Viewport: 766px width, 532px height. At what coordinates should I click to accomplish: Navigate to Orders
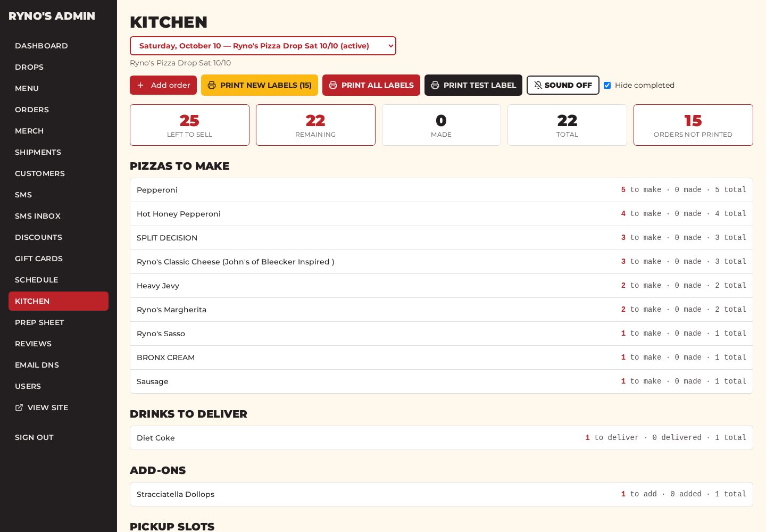[x=59, y=110]
